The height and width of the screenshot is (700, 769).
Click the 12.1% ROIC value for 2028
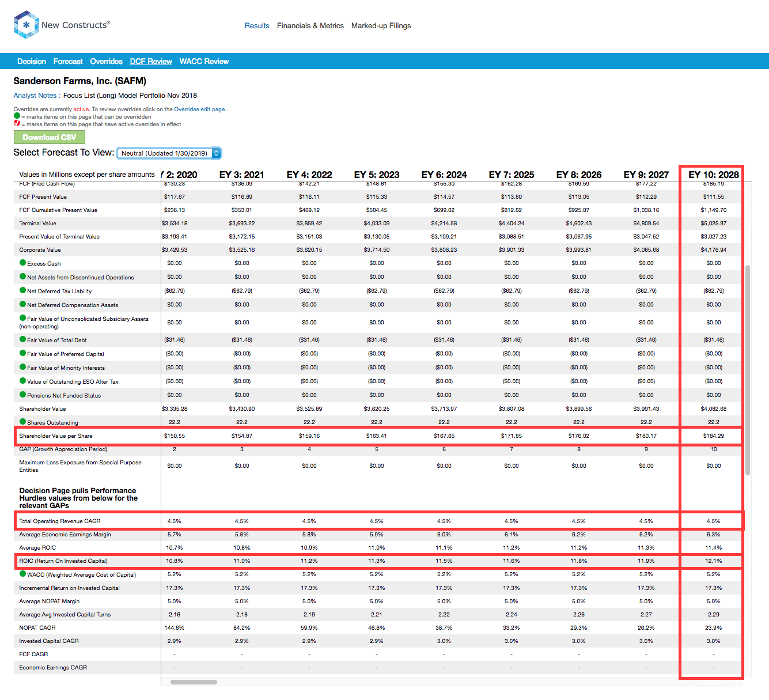coord(713,561)
